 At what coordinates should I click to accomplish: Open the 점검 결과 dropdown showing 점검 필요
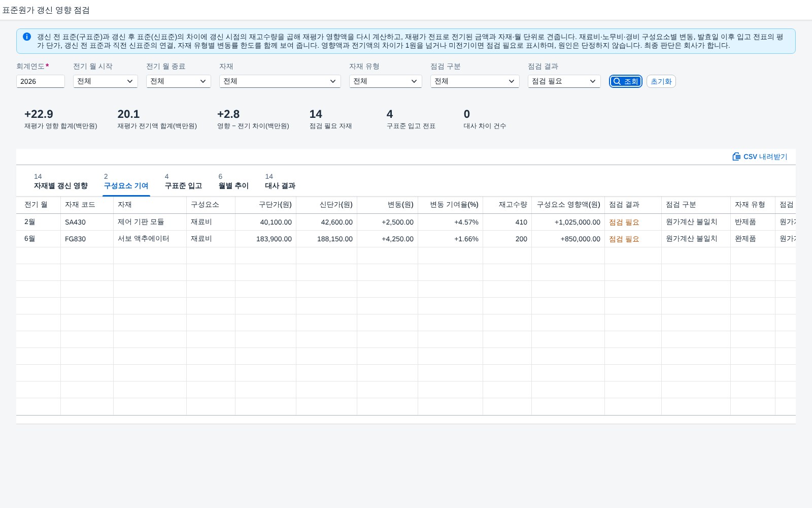pyautogui.click(x=564, y=81)
